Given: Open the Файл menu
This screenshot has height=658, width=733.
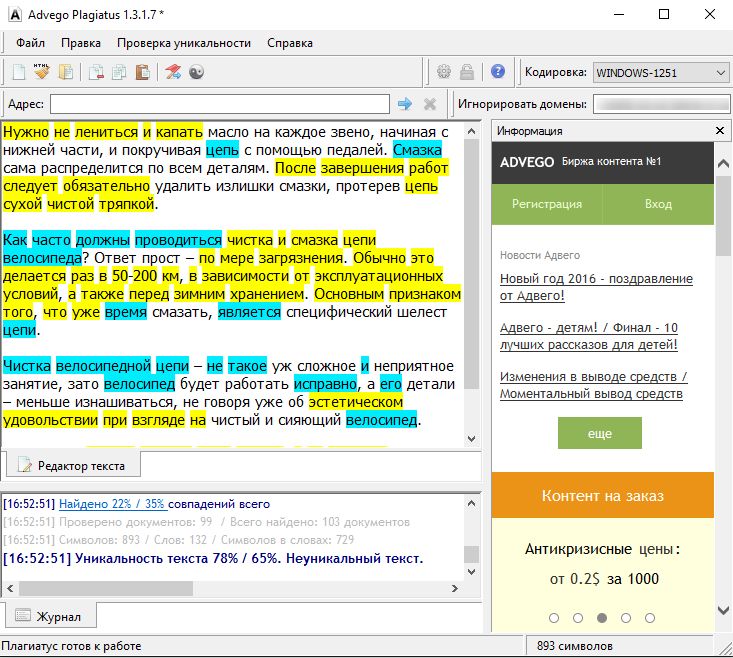Looking at the screenshot, I should (x=30, y=43).
